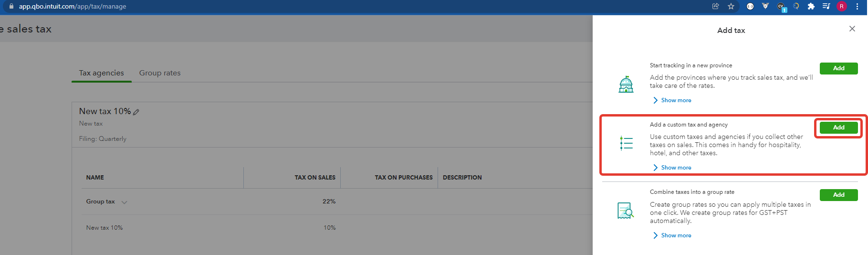Expand Show more under custom tax and agency
Screen dimensions: 868x255
672,168
